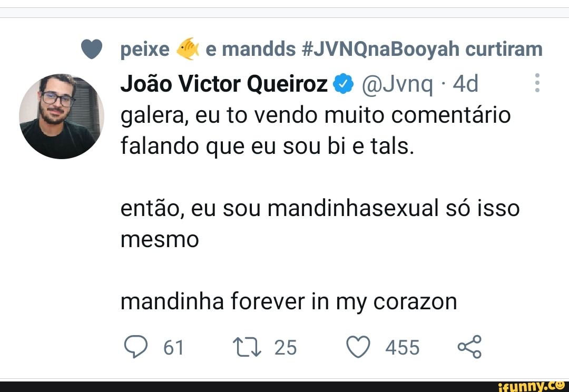Click the blue verified badge
The width and height of the screenshot is (569, 392).
[343, 84]
